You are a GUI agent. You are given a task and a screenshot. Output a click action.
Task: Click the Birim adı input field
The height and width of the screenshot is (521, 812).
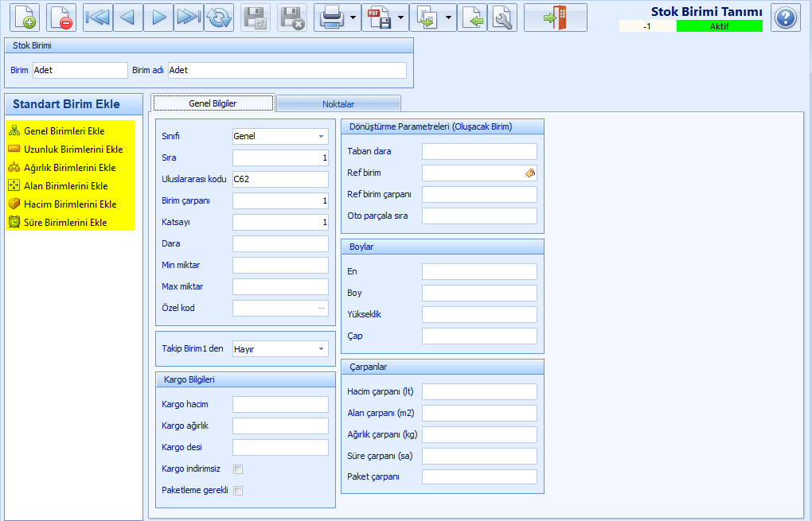tap(287, 70)
